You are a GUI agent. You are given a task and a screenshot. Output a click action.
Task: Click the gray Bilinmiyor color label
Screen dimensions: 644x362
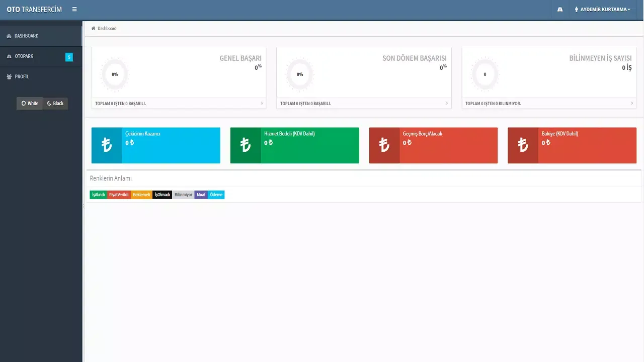click(183, 195)
